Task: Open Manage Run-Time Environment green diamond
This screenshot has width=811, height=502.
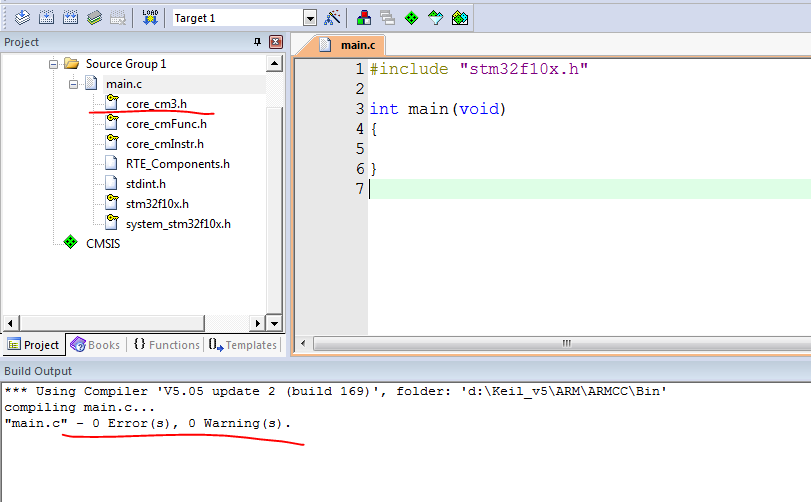Action: pos(411,17)
